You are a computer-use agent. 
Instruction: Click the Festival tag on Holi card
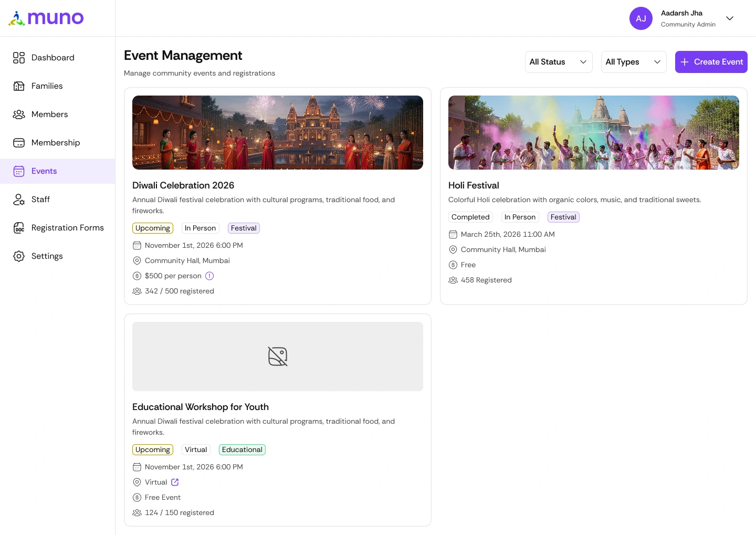tap(563, 217)
